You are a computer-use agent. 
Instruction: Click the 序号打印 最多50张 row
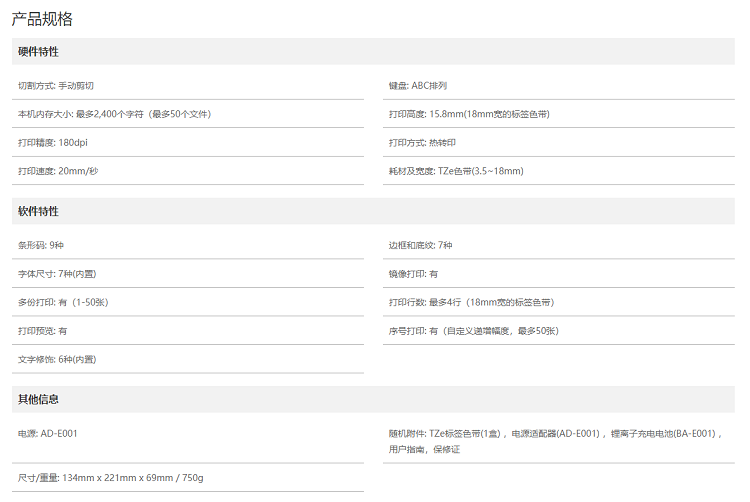click(x=559, y=331)
